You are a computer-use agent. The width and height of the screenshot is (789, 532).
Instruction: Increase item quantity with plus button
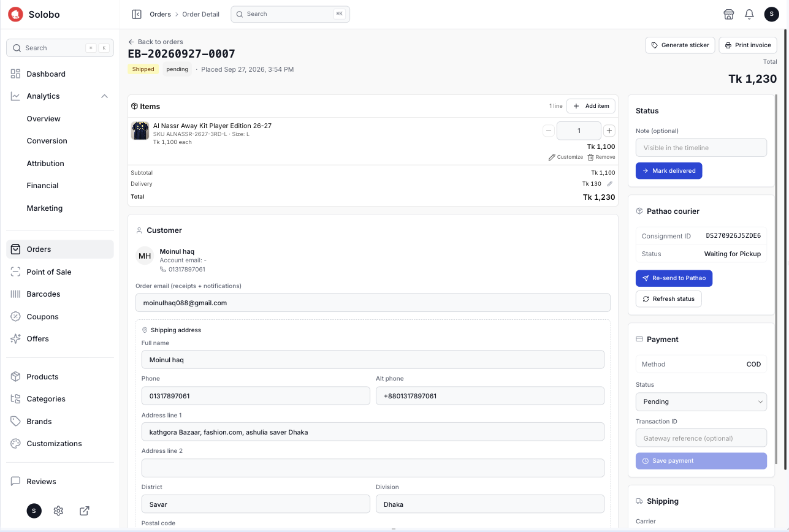609,131
